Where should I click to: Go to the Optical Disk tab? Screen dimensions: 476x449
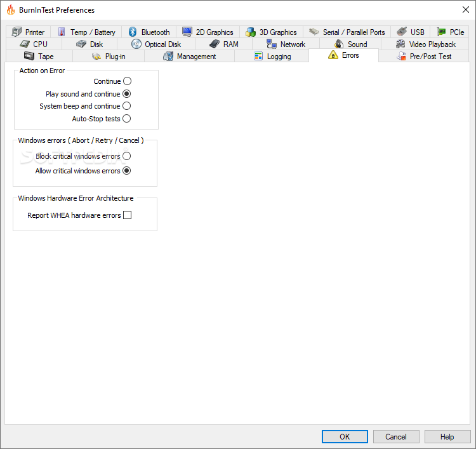coord(156,44)
